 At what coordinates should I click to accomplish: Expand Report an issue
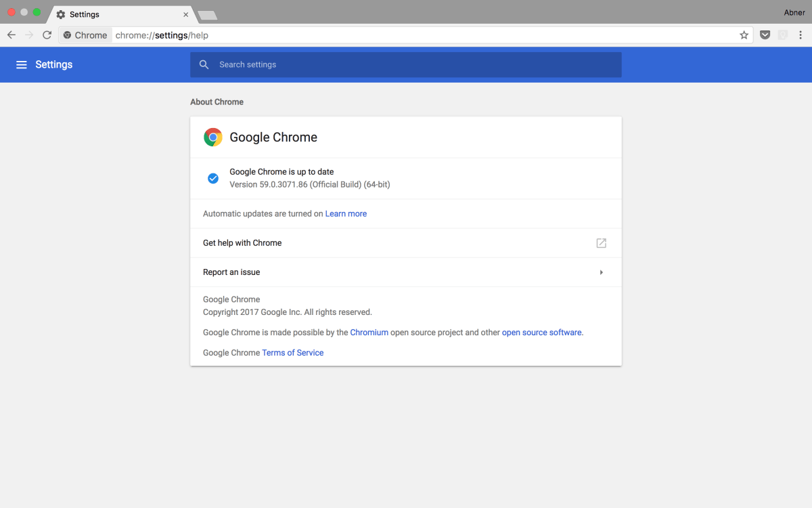pyautogui.click(x=601, y=272)
